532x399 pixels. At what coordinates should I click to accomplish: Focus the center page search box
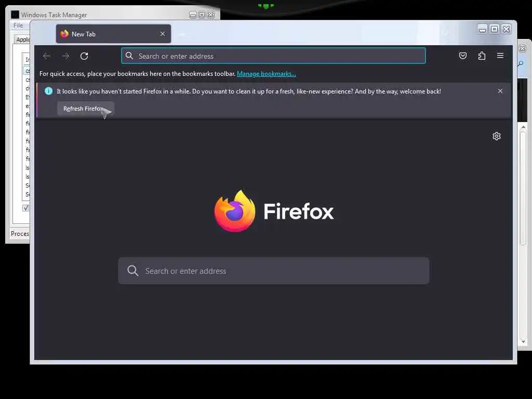(273, 271)
